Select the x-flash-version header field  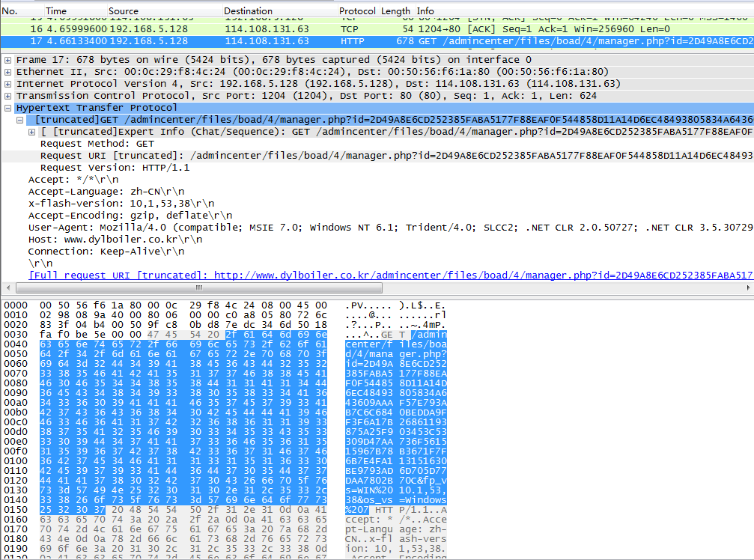[121, 204]
